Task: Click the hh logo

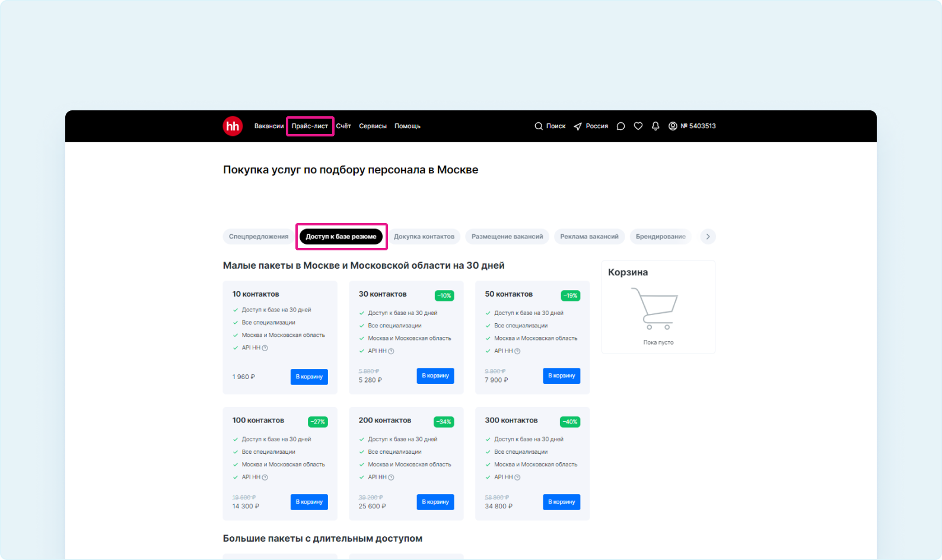Action: 233,126
